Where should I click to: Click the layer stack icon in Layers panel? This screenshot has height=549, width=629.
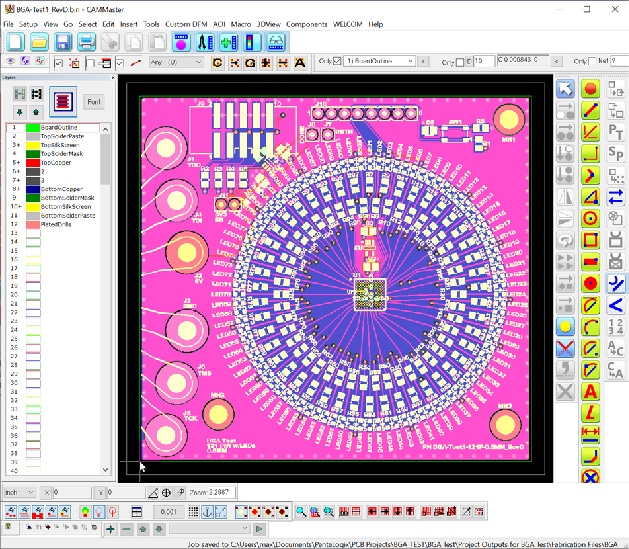point(63,101)
